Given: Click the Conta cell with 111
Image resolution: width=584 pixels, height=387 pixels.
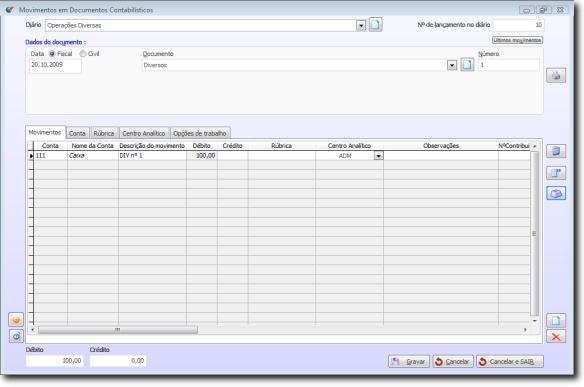Looking at the screenshot, I should [x=51, y=156].
